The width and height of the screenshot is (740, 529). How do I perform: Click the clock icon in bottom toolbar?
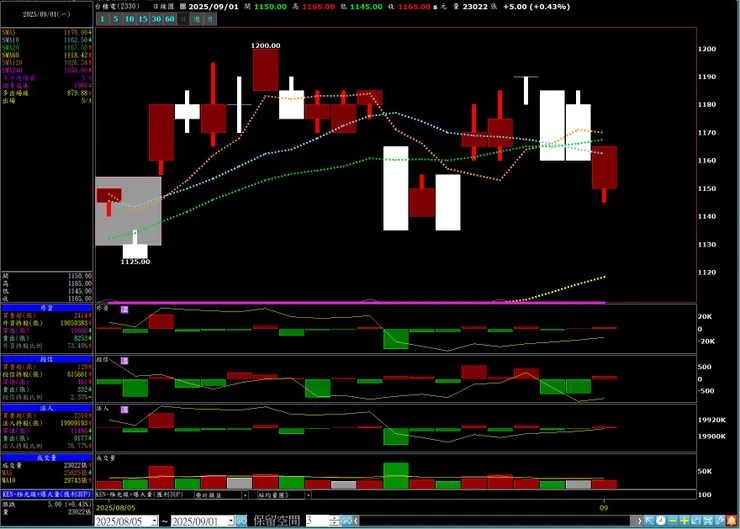661,521
